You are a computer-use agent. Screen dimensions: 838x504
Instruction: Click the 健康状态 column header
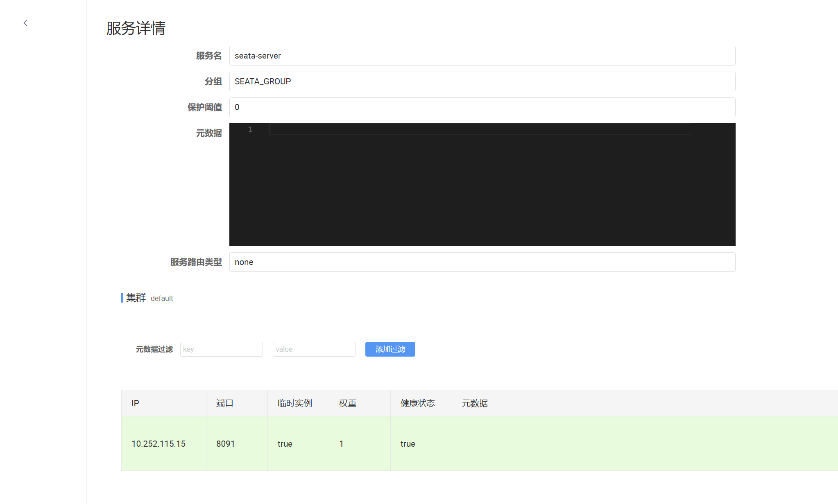(x=417, y=403)
